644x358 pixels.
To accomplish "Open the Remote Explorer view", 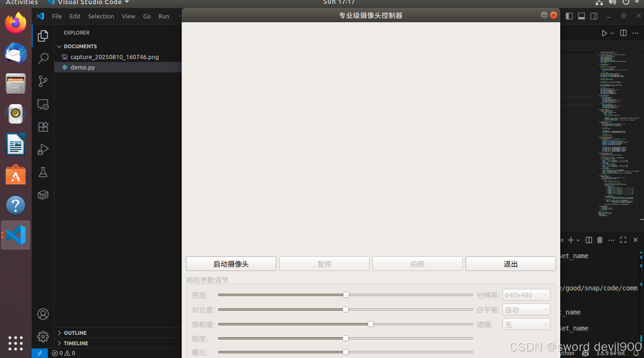I will (x=43, y=104).
